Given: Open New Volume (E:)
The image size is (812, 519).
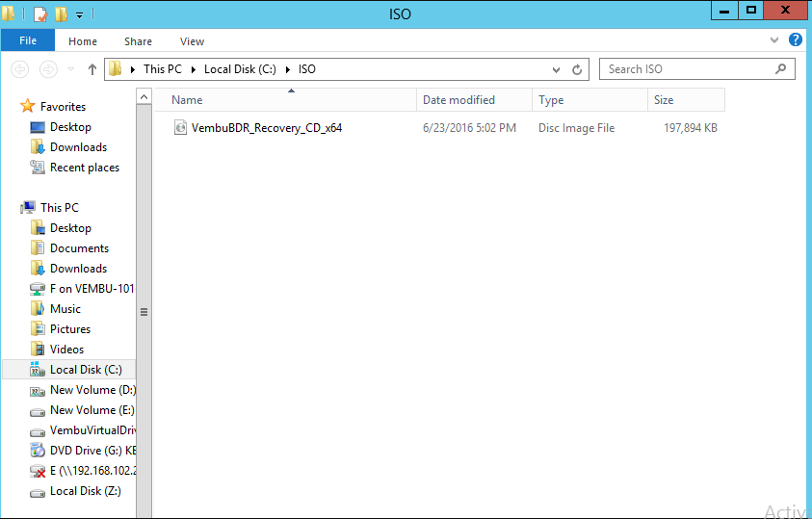Looking at the screenshot, I should coord(92,410).
